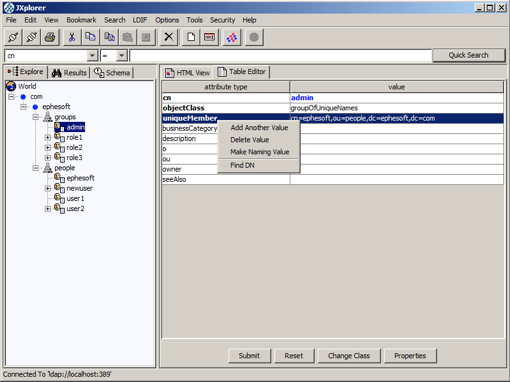The image size is (510, 382).
Task: Click the role1 entry icon
Action: click(x=60, y=137)
